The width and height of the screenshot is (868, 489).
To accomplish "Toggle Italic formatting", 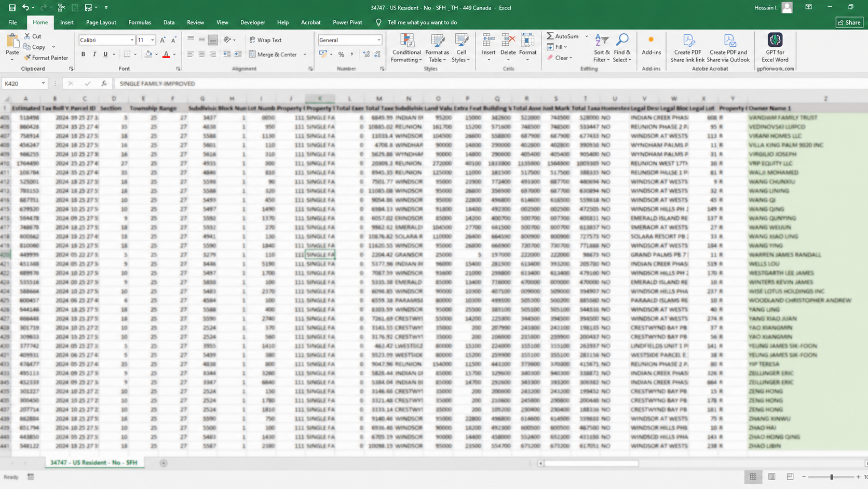I will pos(94,54).
